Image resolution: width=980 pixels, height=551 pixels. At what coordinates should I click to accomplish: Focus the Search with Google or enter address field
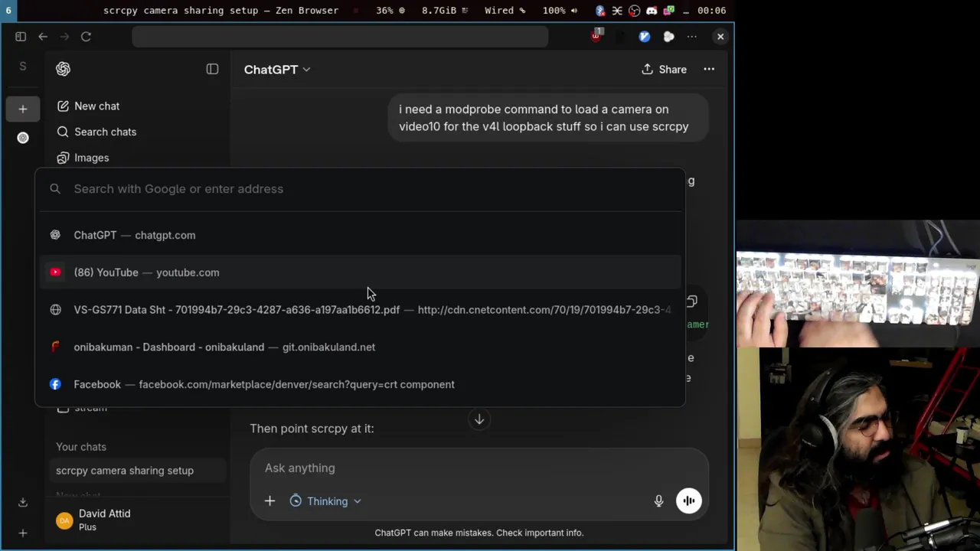tap(360, 189)
